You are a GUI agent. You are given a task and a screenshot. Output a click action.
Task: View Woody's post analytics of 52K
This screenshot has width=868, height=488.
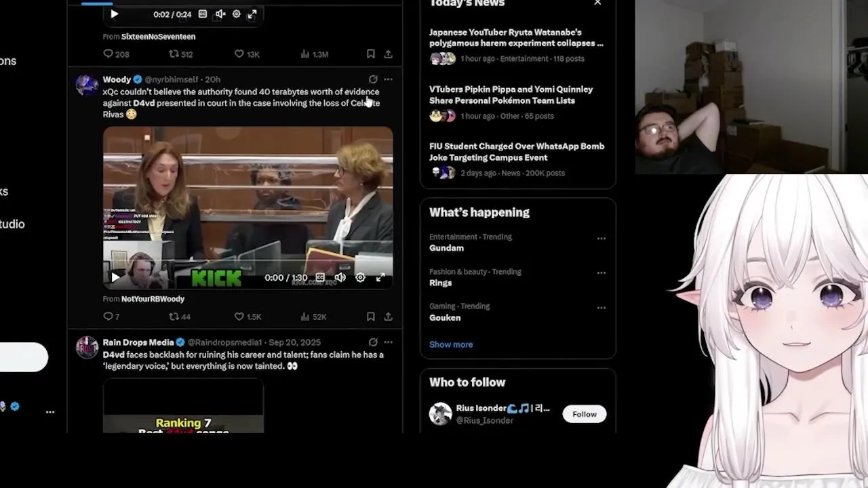313,317
